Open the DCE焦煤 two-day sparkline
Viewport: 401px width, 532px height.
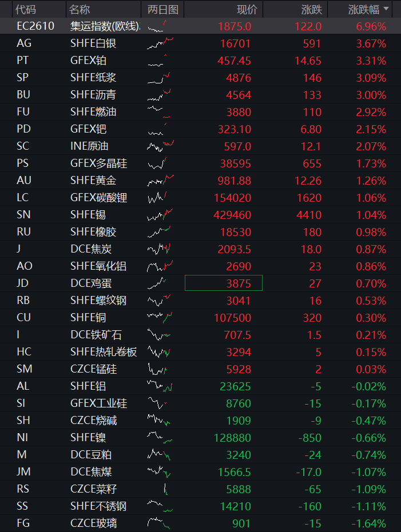click(x=158, y=471)
